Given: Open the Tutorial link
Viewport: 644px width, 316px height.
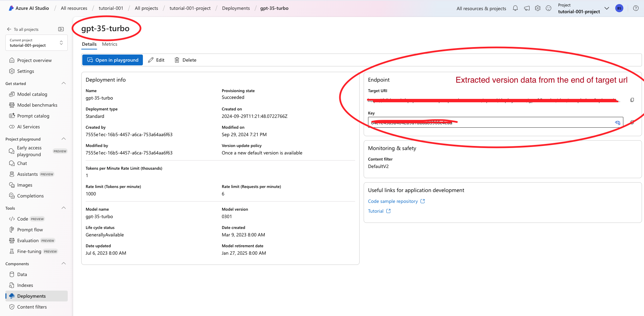Looking at the screenshot, I should pos(379,211).
